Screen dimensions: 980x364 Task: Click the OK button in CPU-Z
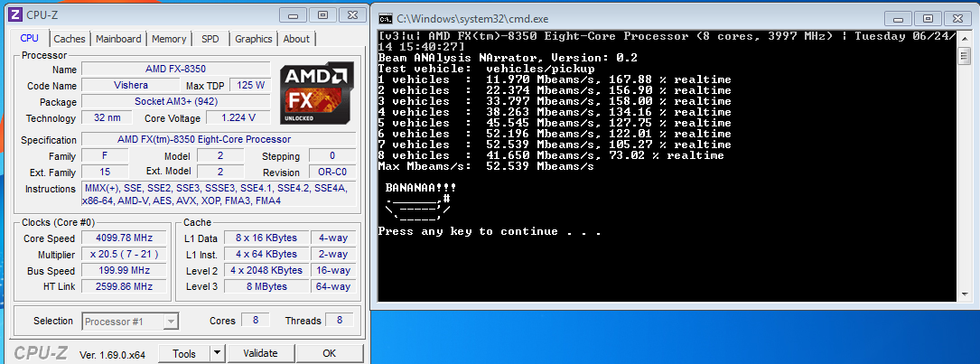click(330, 353)
